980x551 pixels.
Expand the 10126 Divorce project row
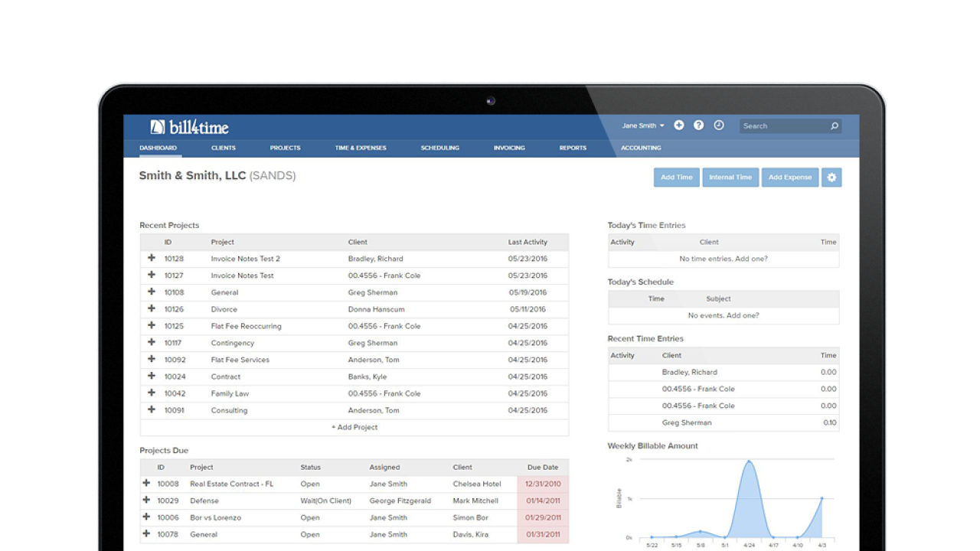coord(152,309)
